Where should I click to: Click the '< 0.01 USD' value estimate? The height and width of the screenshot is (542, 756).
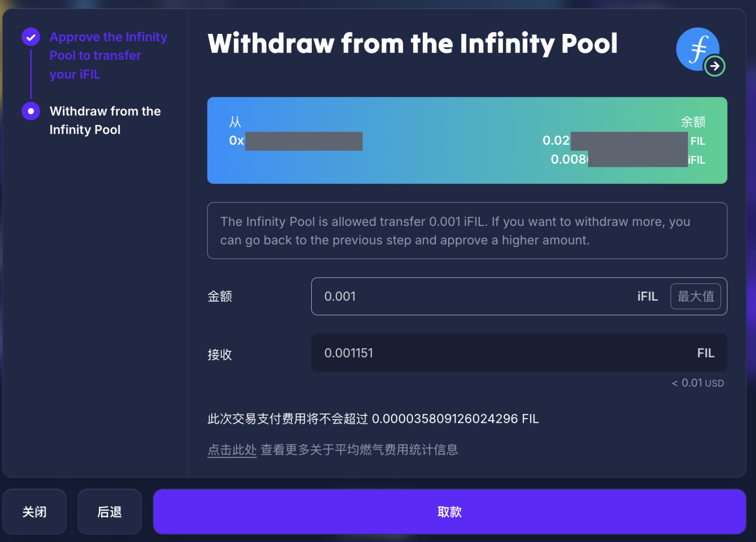pyautogui.click(x=698, y=383)
